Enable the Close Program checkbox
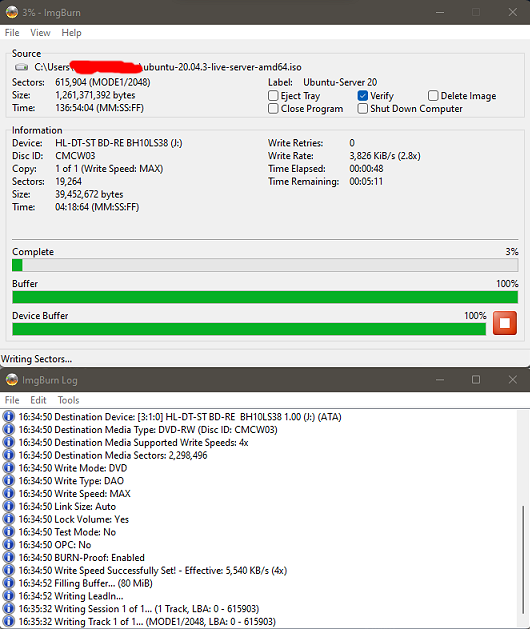 [273, 109]
